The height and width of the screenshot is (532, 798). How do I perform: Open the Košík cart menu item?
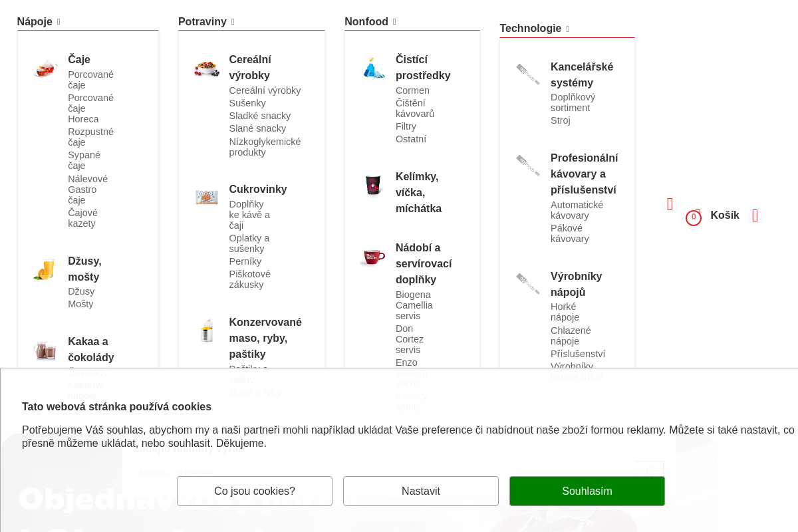pos(724,215)
